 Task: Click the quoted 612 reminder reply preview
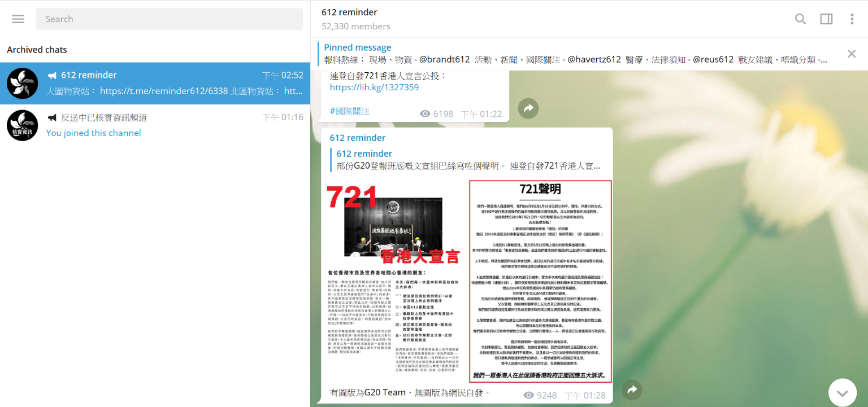pos(468,160)
